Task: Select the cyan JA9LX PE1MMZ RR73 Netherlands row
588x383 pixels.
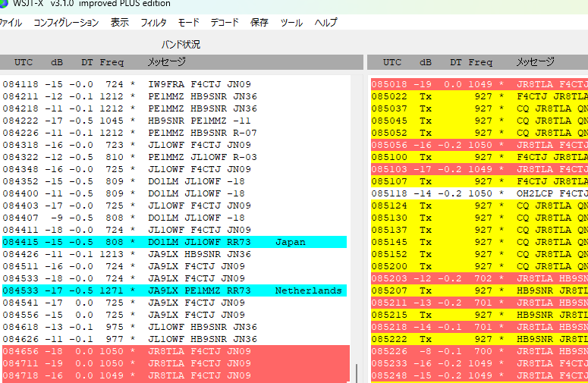Action: 175,290
